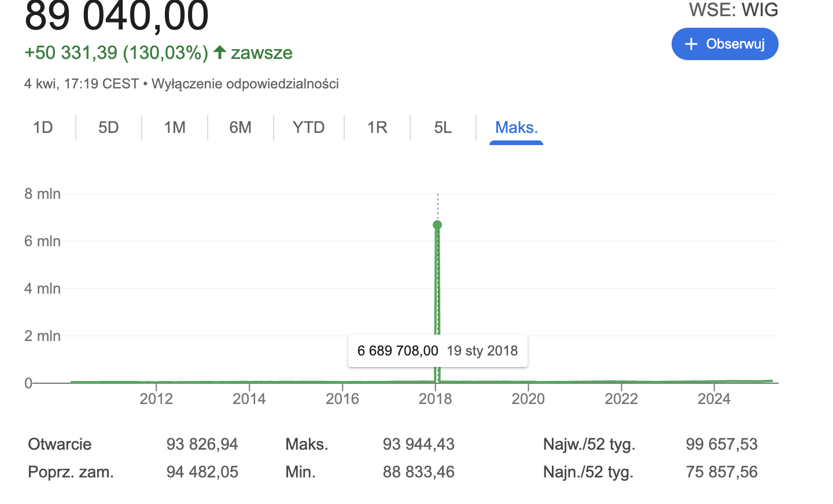Select the 1D time range tab
The height and width of the screenshot is (504, 833).
43,127
